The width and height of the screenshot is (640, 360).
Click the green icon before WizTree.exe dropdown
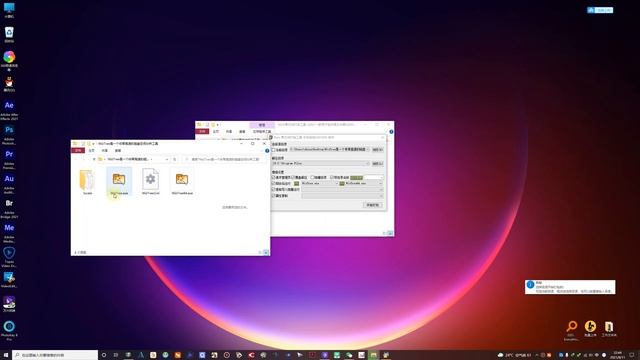coord(296,183)
